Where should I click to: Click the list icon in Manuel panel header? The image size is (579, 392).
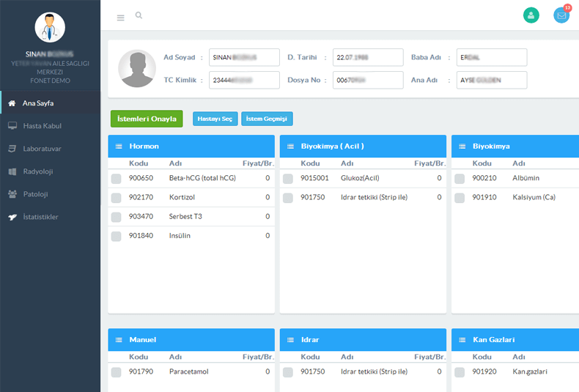click(118, 340)
